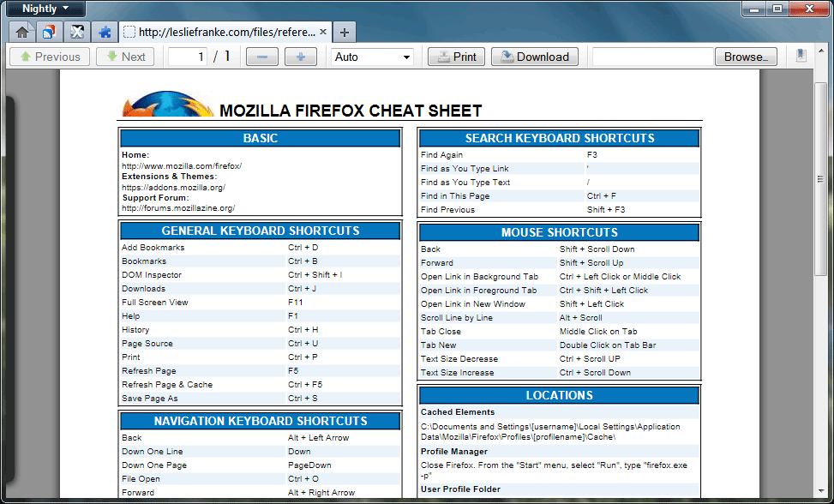
Task: Zoom out with the minus button
Action: click(x=261, y=57)
